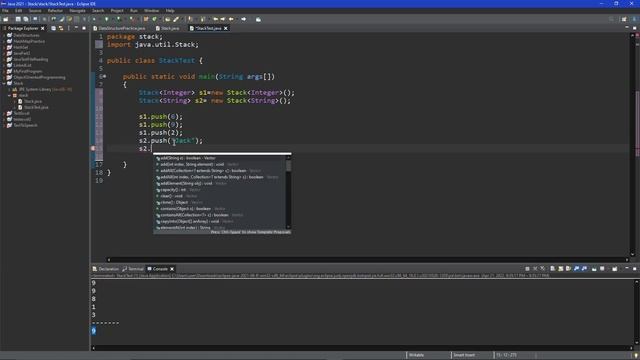Toggle code folding on line 6
Viewport: 640px width, 360px height.
point(105,76)
